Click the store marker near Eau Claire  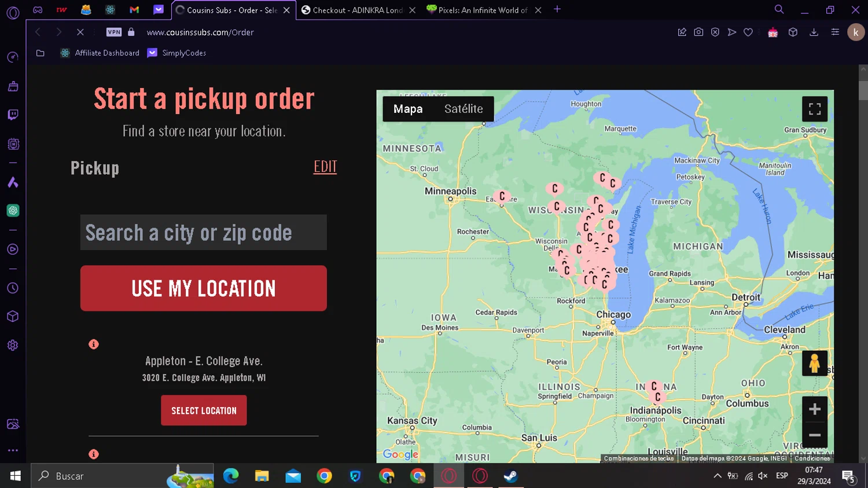(x=502, y=197)
